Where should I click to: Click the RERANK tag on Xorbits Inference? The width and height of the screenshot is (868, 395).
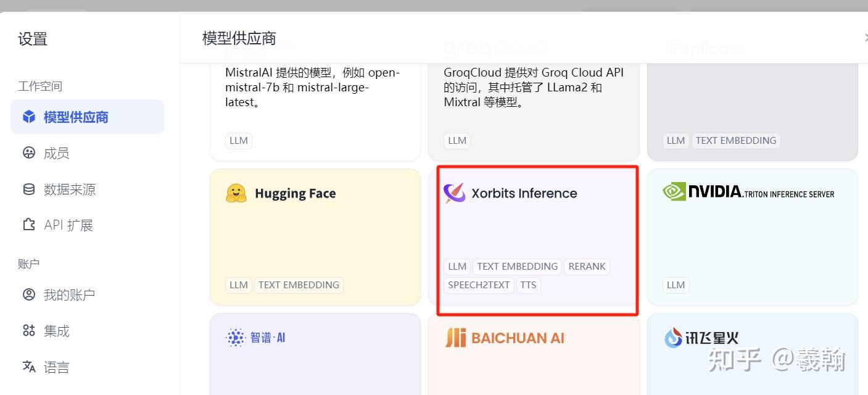[x=587, y=266]
